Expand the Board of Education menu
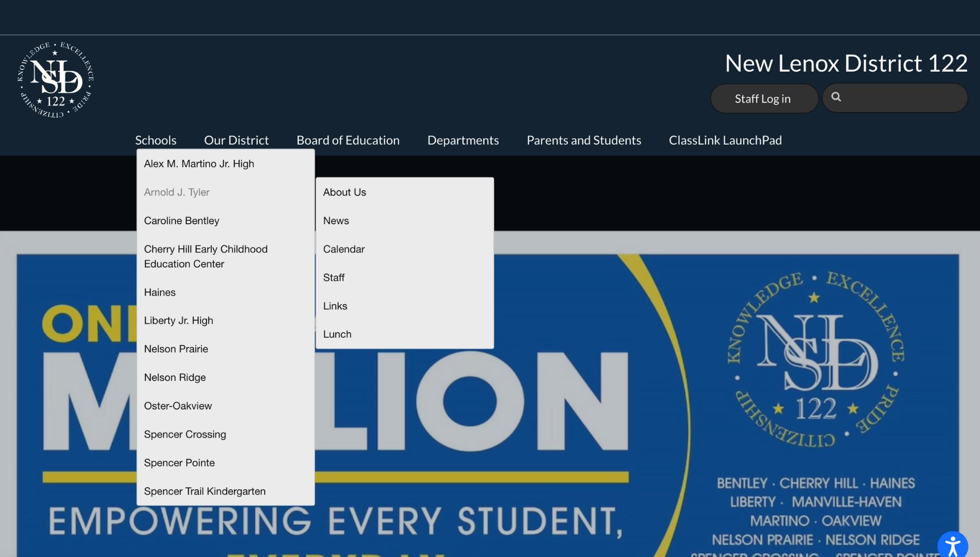The height and width of the screenshot is (557, 980). [x=348, y=140]
